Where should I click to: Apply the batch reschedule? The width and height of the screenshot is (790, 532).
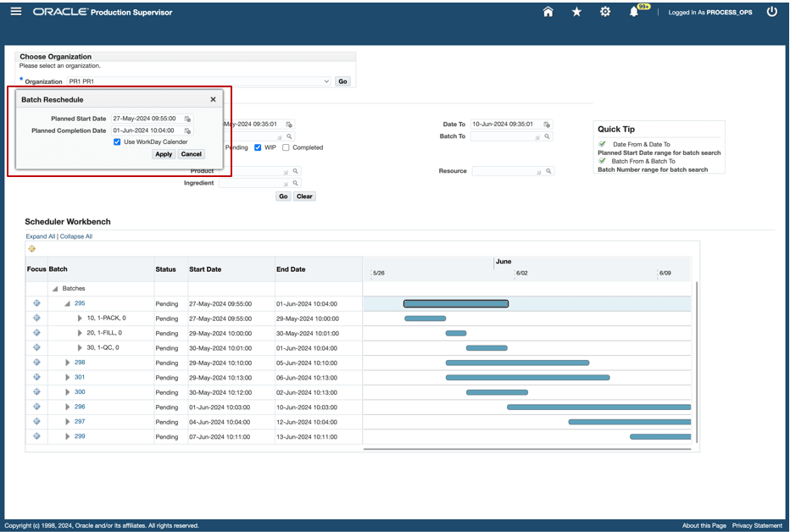(164, 154)
